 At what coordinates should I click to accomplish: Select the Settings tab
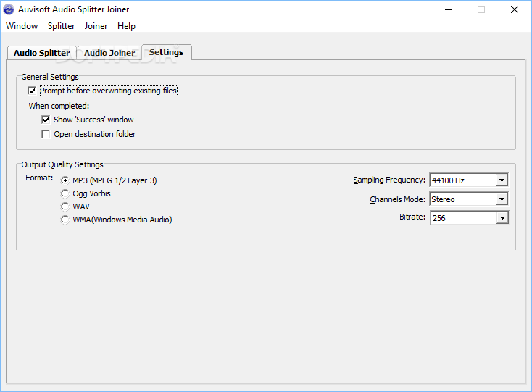tap(166, 52)
